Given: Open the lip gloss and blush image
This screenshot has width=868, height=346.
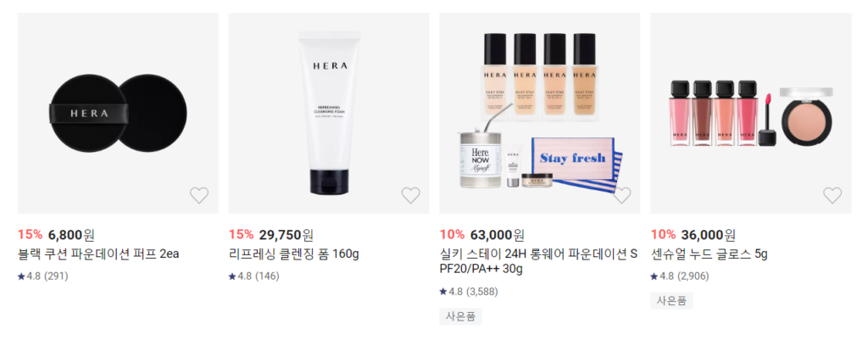Looking at the screenshot, I should click(x=751, y=113).
